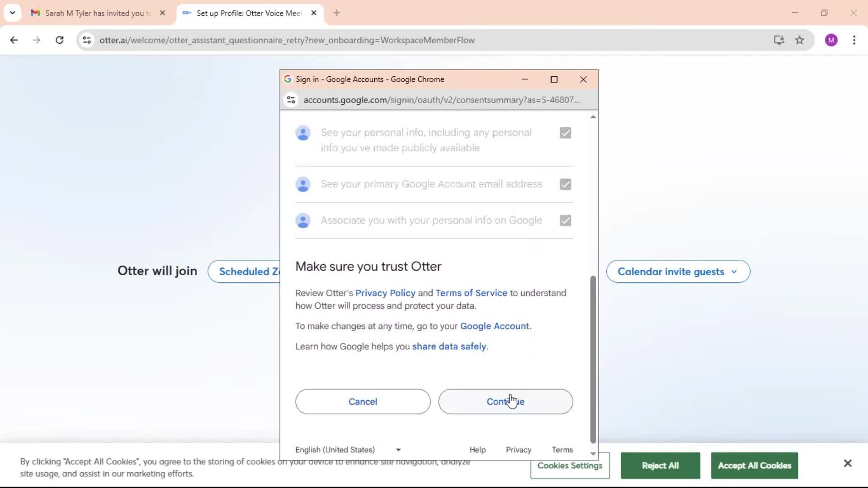
Task: Click Continue to grant Otter access
Action: pyautogui.click(x=505, y=402)
